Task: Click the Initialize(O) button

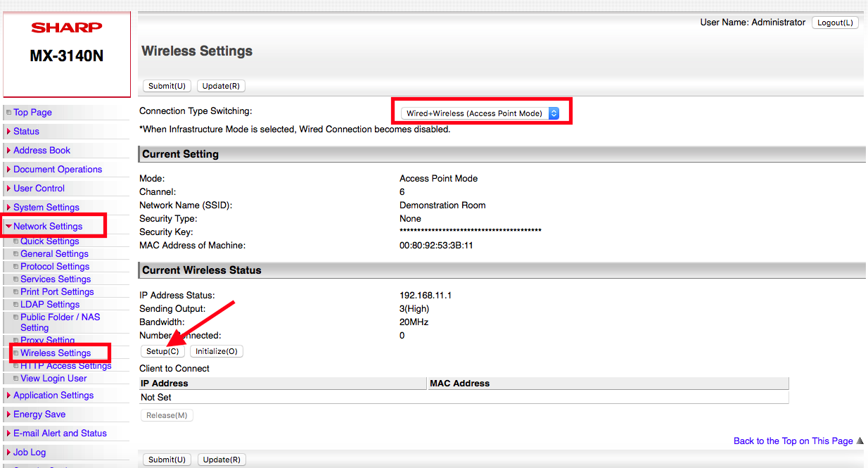Action: pyautogui.click(x=217, y=351)
